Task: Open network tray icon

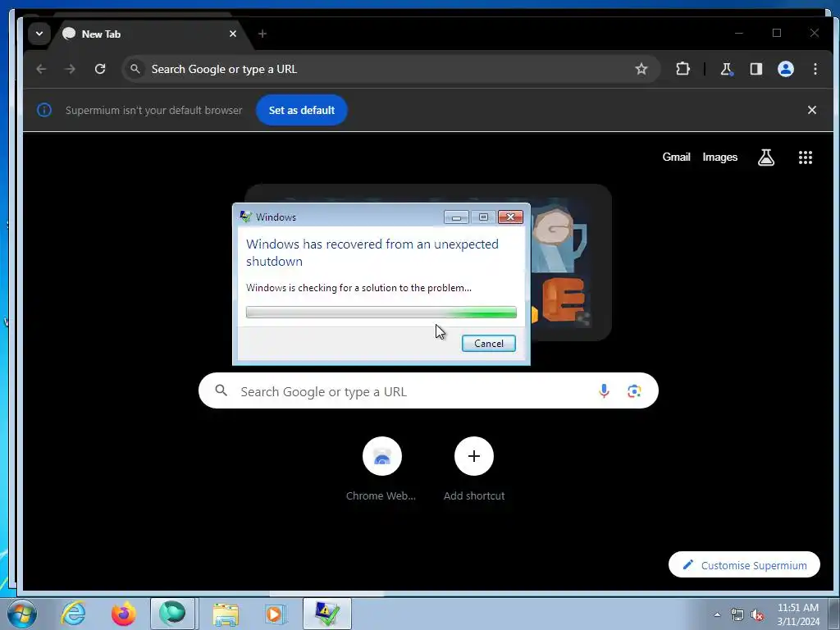Action: tap(737, 614)
